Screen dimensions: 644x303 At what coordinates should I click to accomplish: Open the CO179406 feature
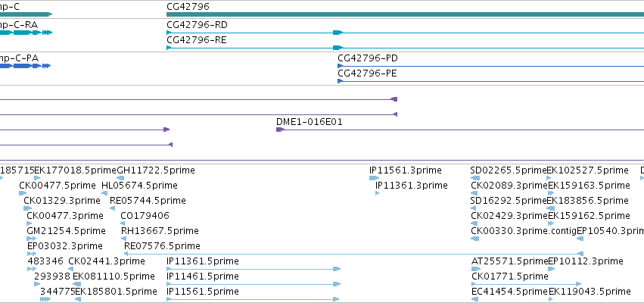[x=145, y=216]
